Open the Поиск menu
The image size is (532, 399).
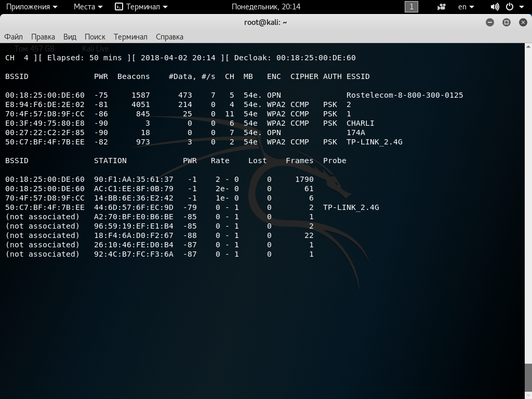(95, 37)
